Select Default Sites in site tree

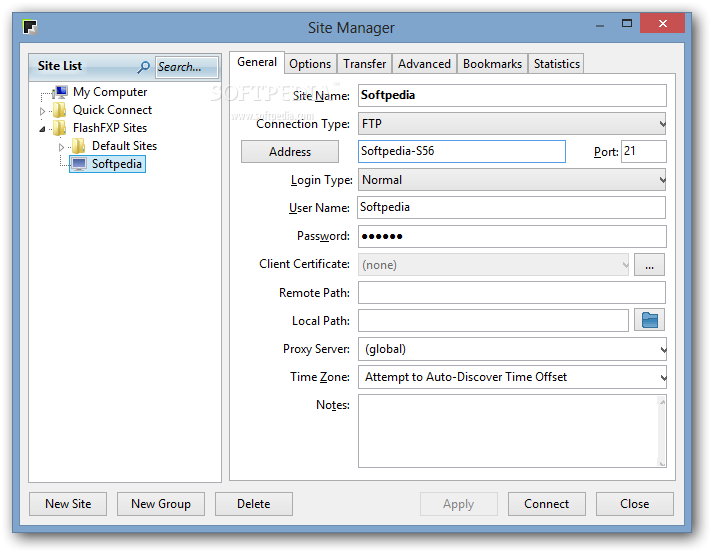click(x=124, y=146)
